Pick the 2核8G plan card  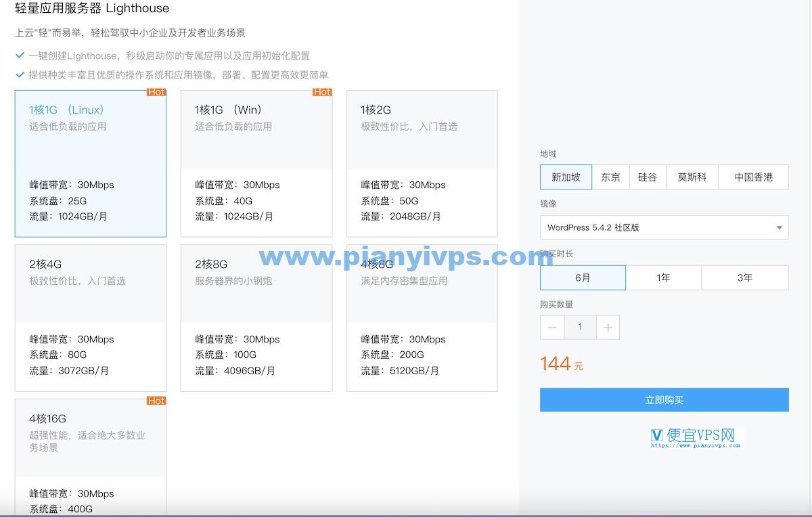[x=256, y=317]
